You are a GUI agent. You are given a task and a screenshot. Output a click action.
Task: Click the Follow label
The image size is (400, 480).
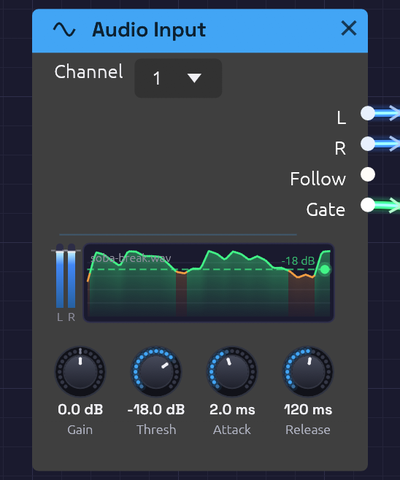click(x=318, y=179)
